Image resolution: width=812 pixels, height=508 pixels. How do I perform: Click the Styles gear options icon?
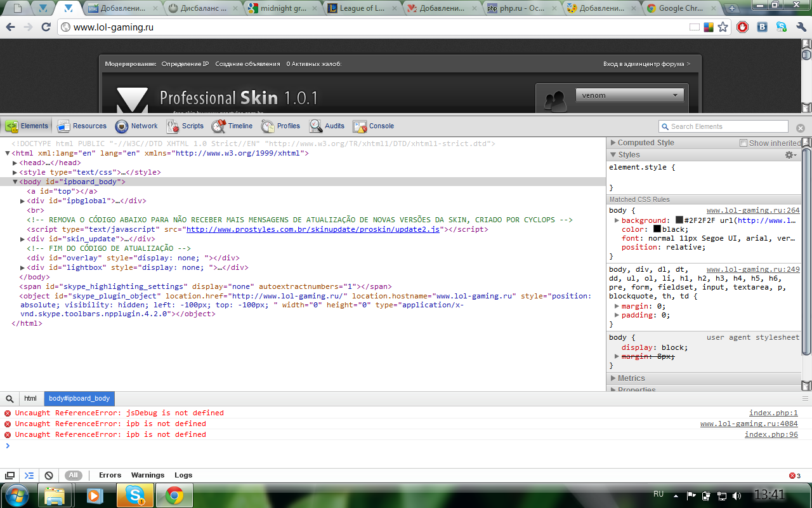(790, 155)
